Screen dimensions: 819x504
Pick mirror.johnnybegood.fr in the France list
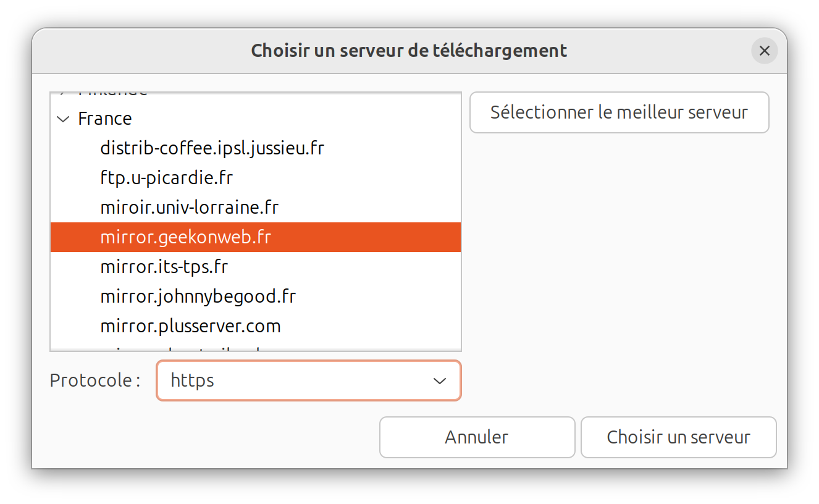[198, 296]
